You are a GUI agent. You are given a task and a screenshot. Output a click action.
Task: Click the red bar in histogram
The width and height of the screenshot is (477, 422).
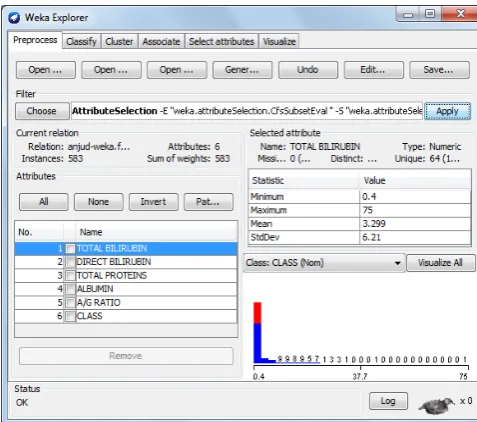click(x=257, y=313)
